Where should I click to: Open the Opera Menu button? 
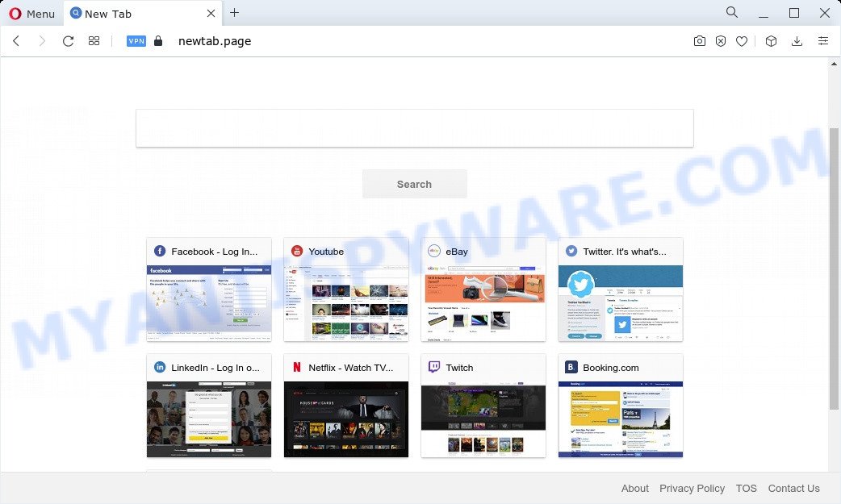click(x=32, y=14)
